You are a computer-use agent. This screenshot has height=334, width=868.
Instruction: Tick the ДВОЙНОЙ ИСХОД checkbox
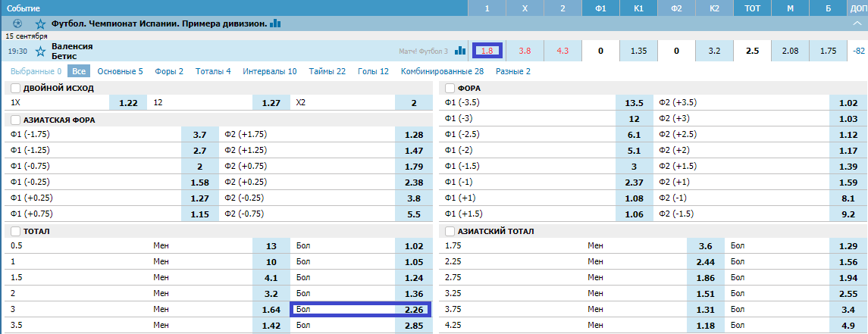click(15, 89)
